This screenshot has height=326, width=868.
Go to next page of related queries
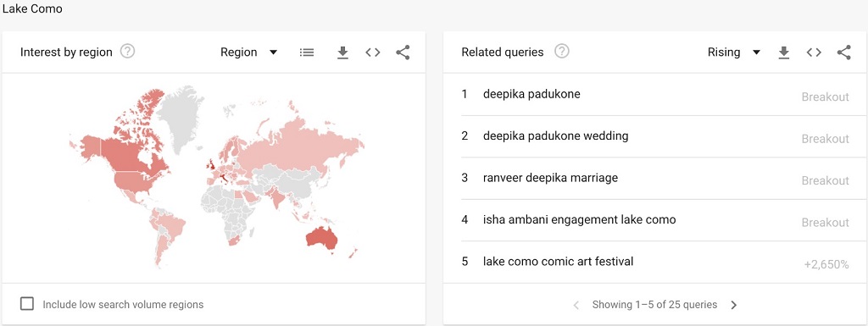[733, 305]
